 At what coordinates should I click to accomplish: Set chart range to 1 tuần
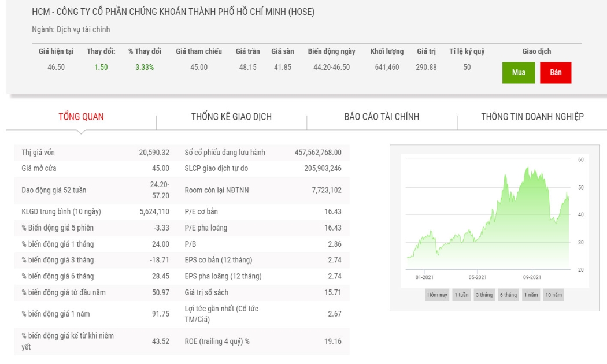point(461,295)
